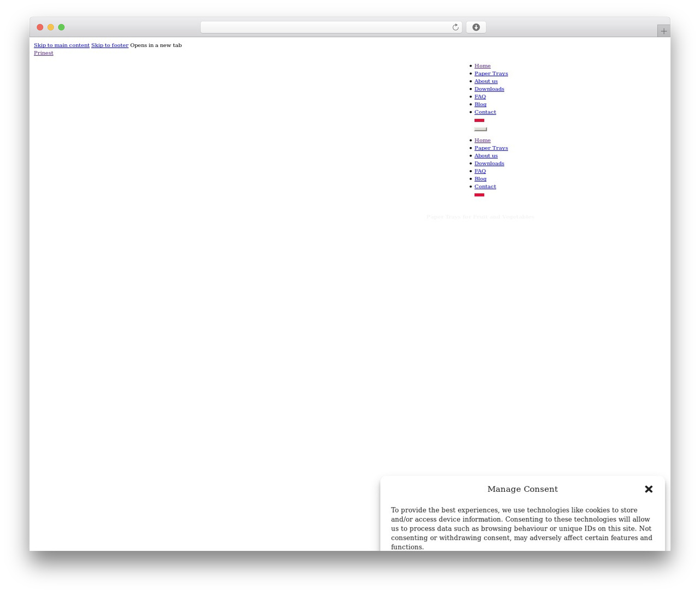700x593 pixels.
Task: Open FAQ in the second menu list
Action: tap(480, 171)
